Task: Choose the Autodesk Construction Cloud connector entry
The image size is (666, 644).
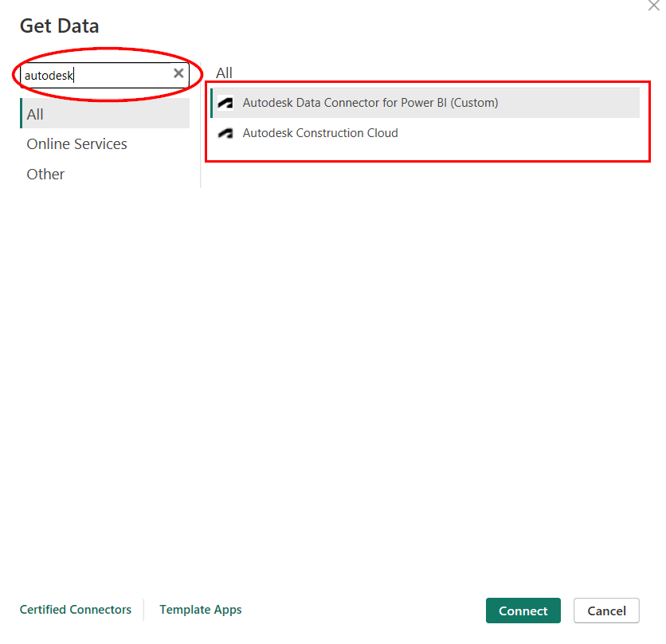Action: pos(320,133)
